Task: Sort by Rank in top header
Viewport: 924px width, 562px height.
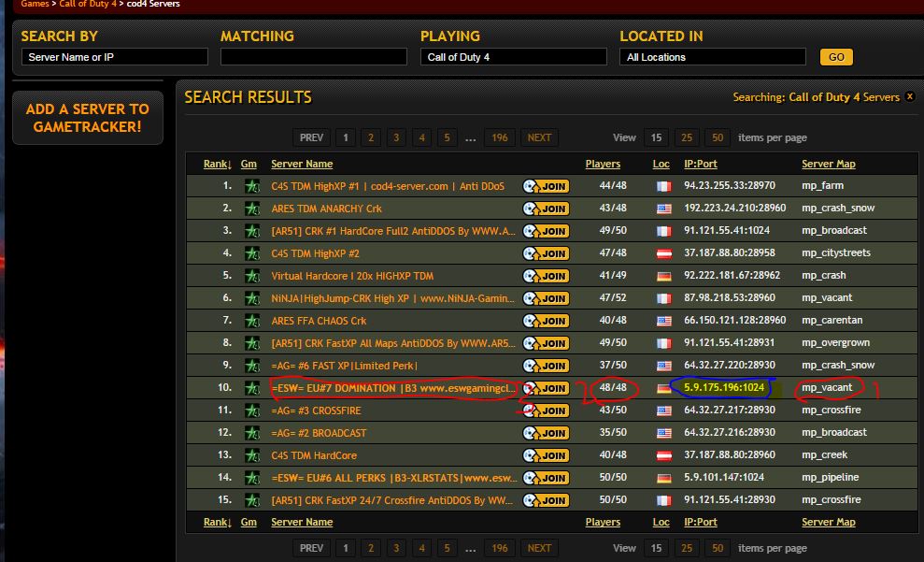Action: tap(217, 164)
